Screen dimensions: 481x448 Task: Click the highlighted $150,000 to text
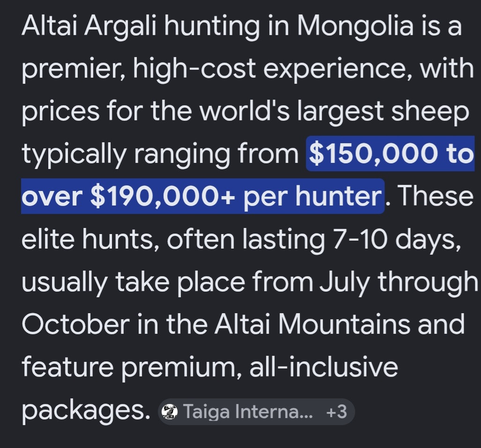click(390, 154)
